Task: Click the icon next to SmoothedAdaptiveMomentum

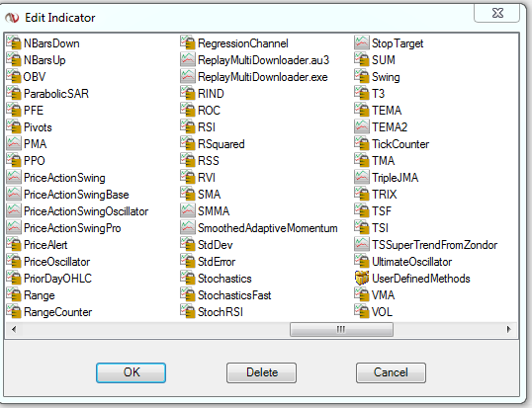Action: pos(188,228)
